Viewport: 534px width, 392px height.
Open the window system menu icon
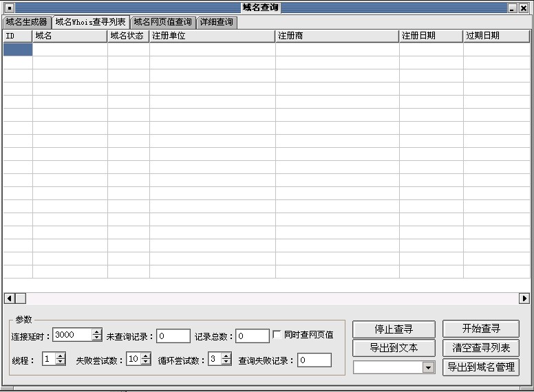[x=10, y=8]
